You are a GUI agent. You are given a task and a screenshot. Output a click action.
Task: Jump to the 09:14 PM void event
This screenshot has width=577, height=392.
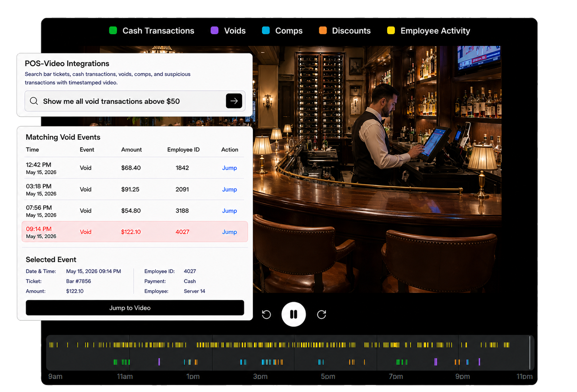[229, 232]
